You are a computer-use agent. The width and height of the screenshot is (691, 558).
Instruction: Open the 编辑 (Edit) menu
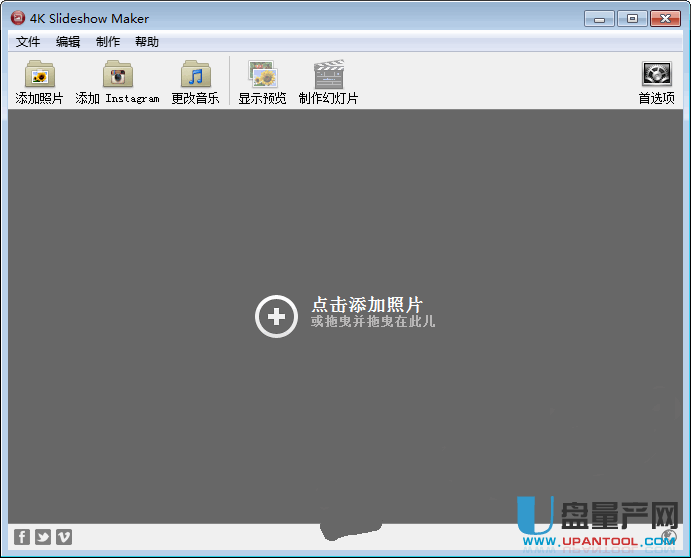[x=68, y=42]
